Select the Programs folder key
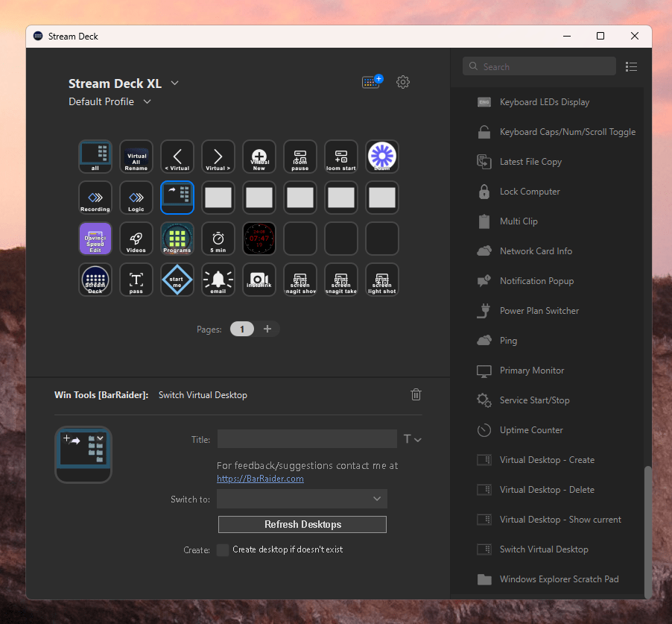This screenshot has height=624, width=672. (x=177, y=239)
